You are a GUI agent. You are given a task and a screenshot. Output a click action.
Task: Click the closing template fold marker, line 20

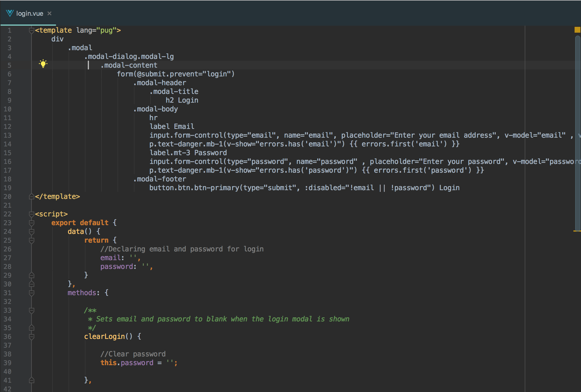(x=32, y=197)
